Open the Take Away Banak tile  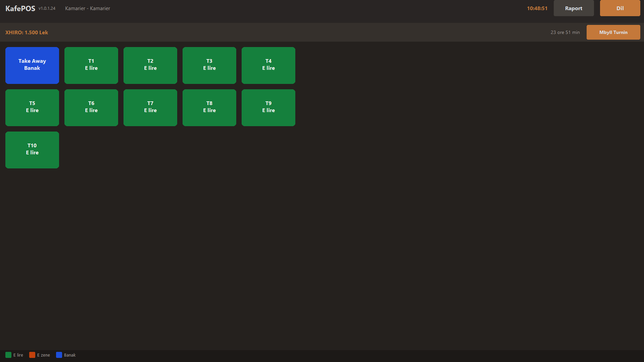tap(32, 66)
